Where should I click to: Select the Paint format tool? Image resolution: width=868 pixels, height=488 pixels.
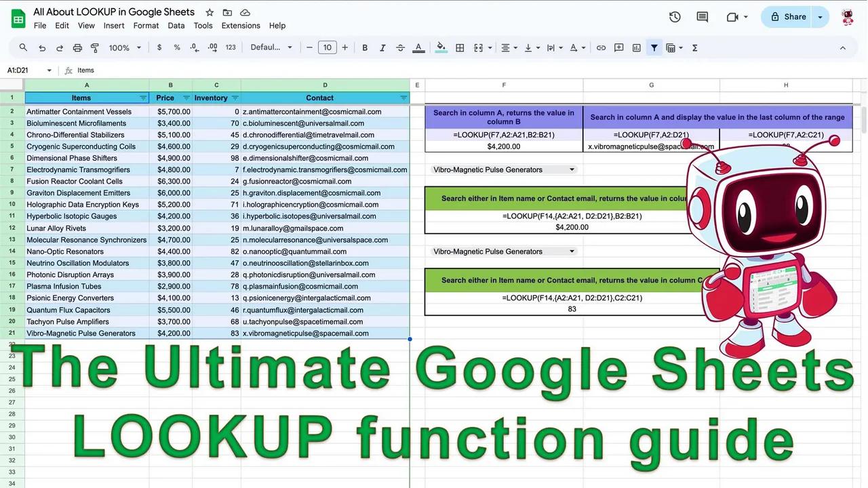point(94,47)
